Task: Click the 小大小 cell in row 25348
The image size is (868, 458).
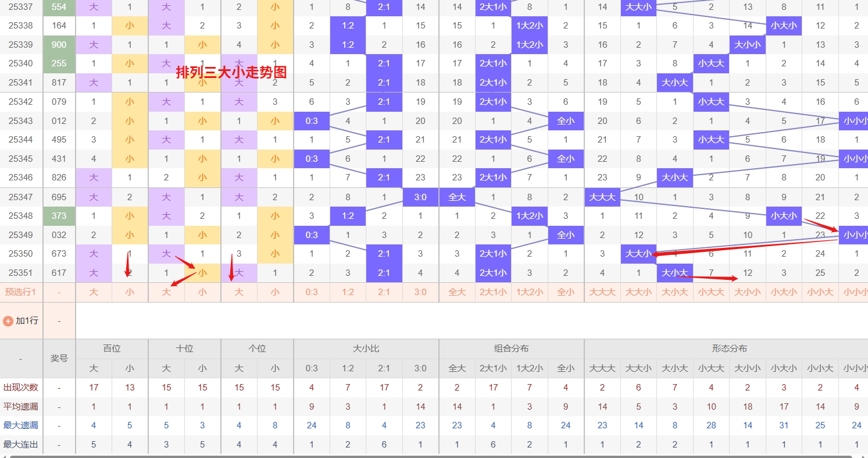Action: pos(784,216)
